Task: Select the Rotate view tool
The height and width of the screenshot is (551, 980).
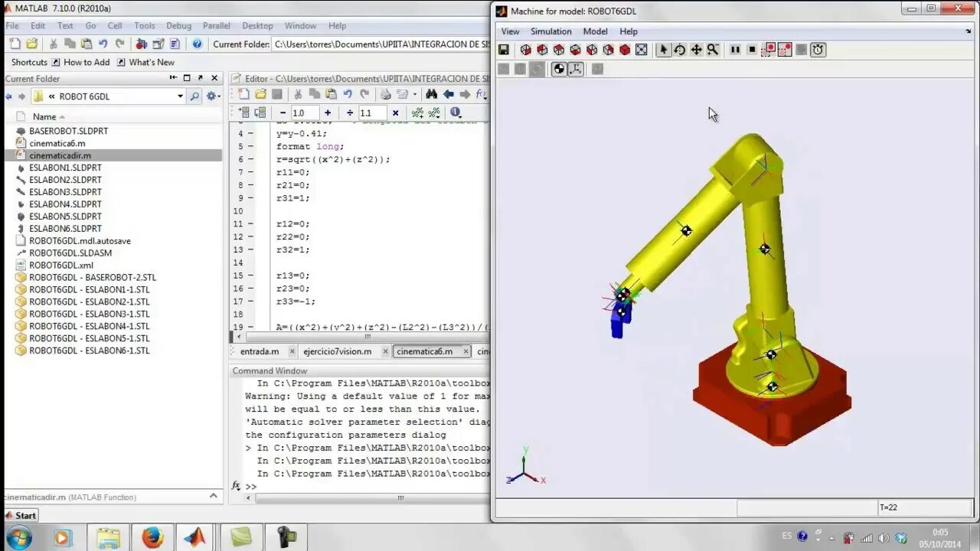Action: pos(679,50)
